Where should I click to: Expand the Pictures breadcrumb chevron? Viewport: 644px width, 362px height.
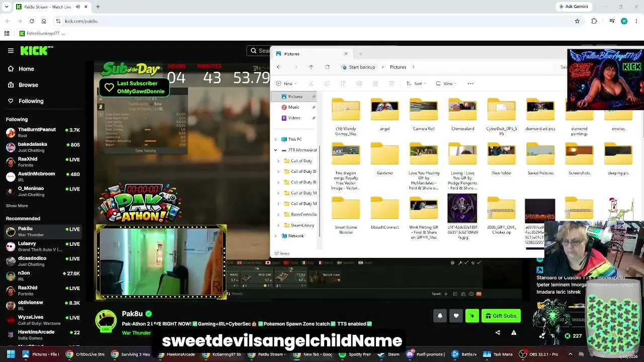coord(414,67)
